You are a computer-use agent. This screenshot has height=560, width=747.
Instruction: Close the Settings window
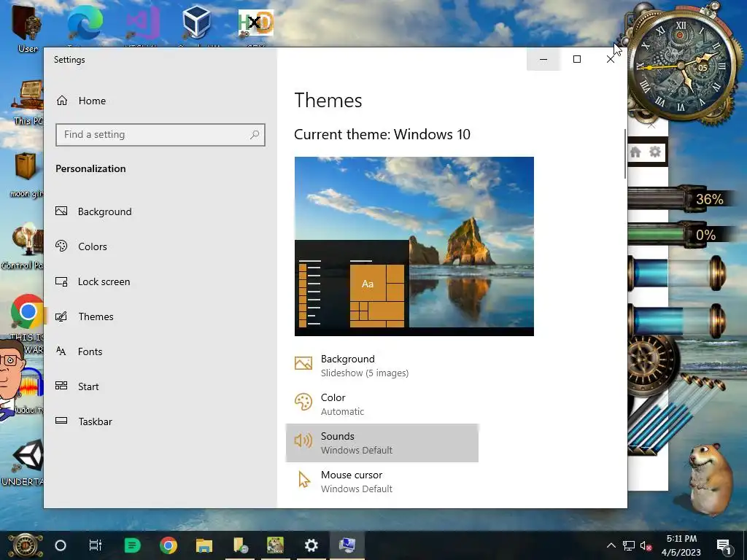tap(611, 60)
